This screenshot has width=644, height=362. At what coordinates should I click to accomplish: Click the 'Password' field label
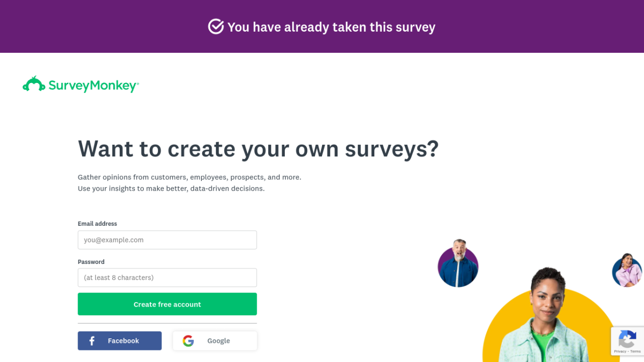point(91,262)
